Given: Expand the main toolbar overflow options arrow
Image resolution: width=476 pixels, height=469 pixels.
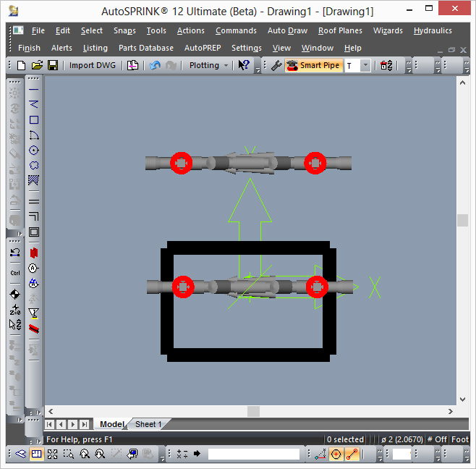Looking at the screenshot, I should 258,69.
